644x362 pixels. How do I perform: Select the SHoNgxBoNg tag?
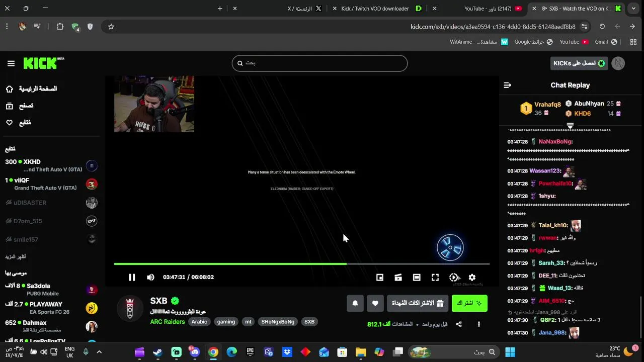pos(278,322)
